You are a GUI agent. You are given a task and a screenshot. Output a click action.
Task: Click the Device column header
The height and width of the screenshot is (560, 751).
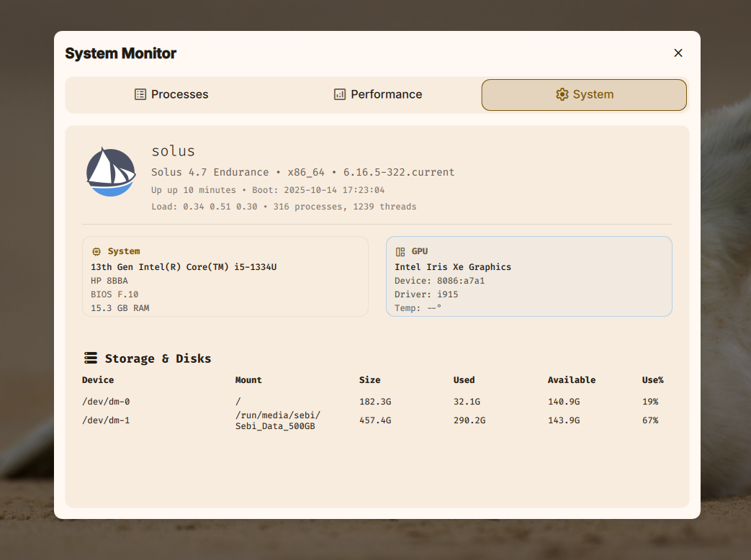tap(98, 379)
